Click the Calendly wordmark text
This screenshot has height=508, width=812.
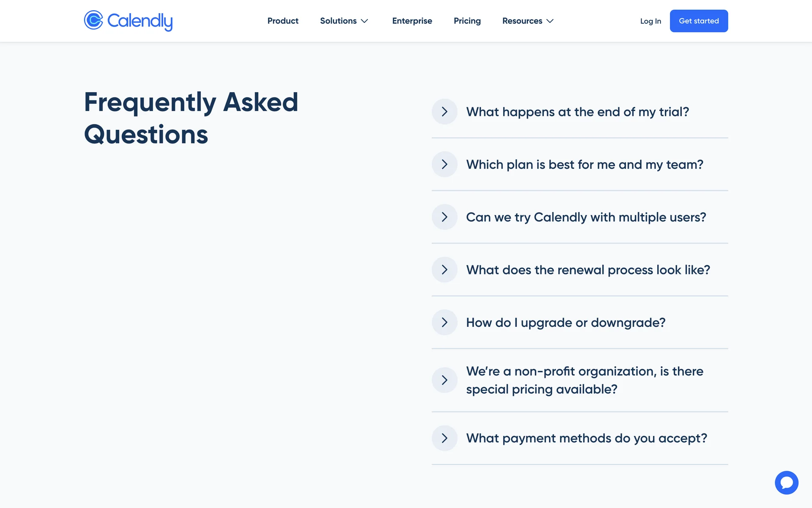(140, 21)
